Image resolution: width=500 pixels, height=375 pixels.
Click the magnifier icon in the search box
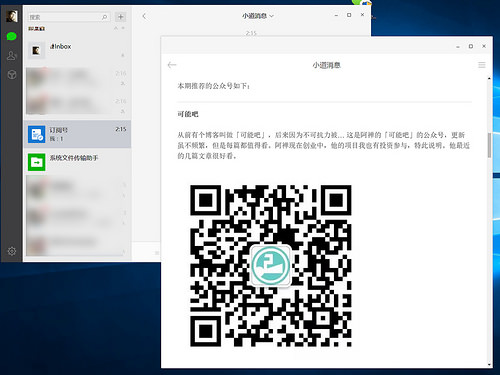coord(104,17)
